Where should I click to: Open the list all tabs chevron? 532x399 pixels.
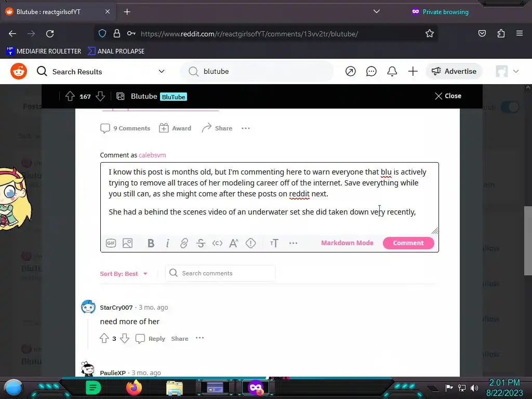376,11
